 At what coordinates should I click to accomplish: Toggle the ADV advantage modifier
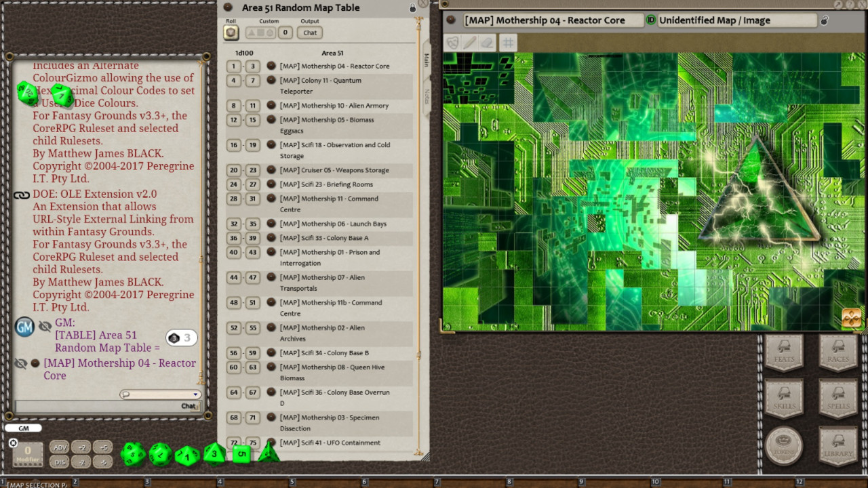click(x=60, y=447)
